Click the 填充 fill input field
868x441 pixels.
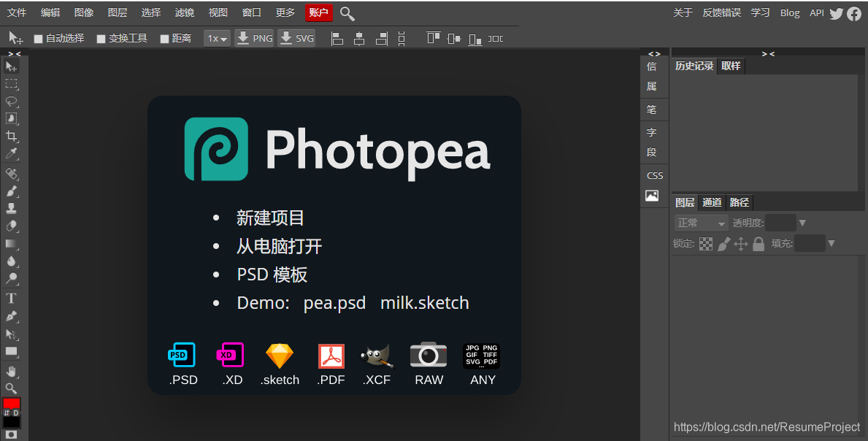[810, 243]
